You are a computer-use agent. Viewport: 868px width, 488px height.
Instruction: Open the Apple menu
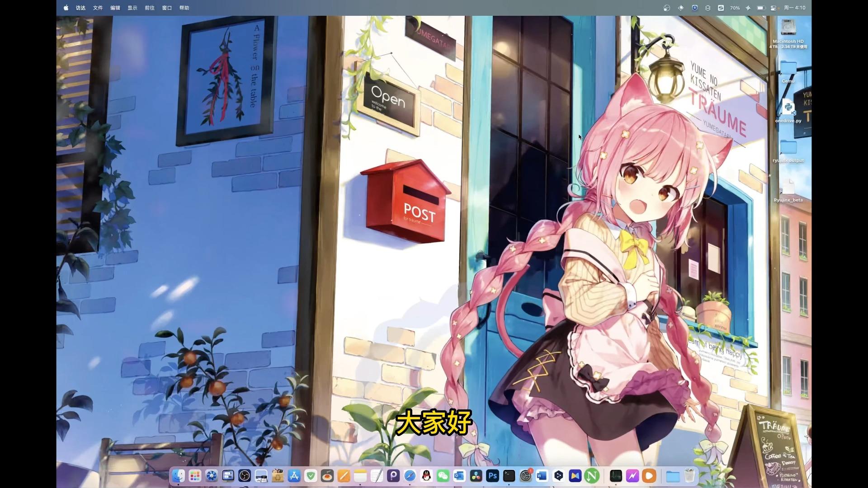66,8
